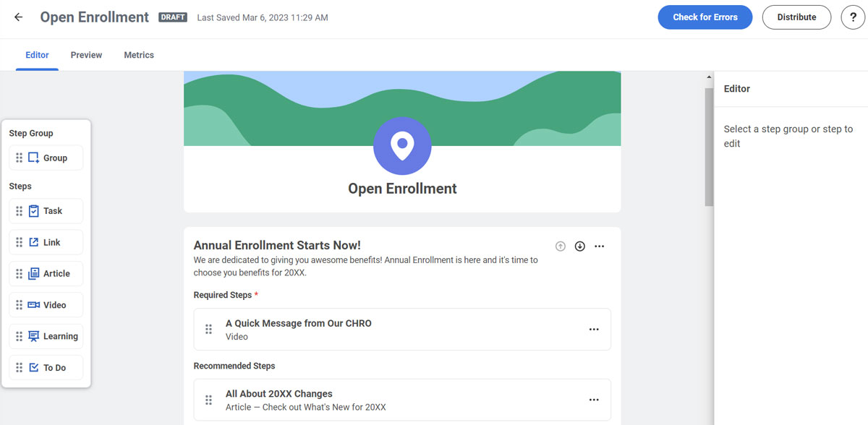Screen dimensions: 868x425
Task: Click the Editor panel heading
Action: tap(737, 89)
